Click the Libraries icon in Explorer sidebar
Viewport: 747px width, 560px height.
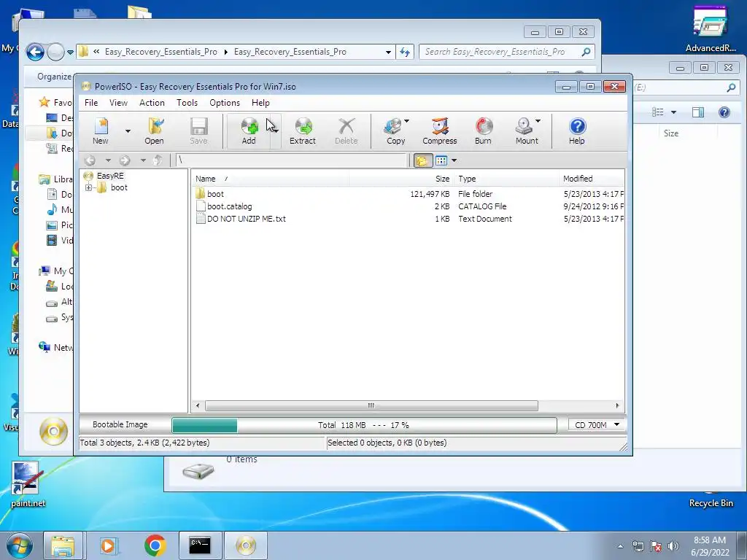point(44,179)
